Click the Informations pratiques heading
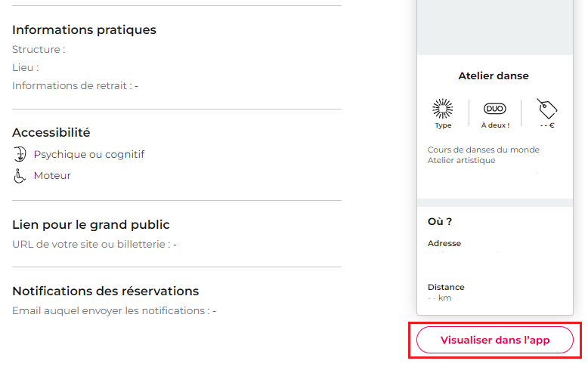This screenshot has height=367, width=588. coord(84,29)
